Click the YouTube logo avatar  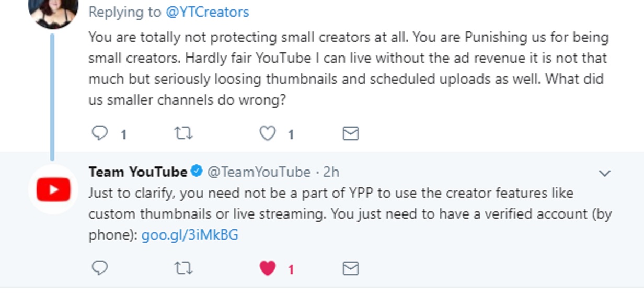(x=53, y=189)
